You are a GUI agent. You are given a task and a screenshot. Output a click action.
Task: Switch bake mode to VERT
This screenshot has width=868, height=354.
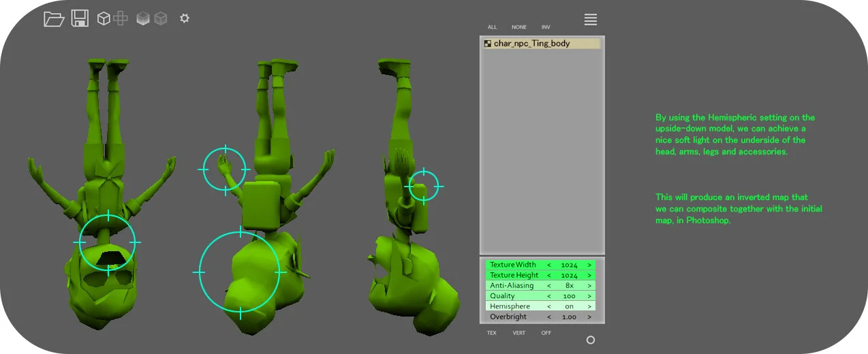pos(519,333)
